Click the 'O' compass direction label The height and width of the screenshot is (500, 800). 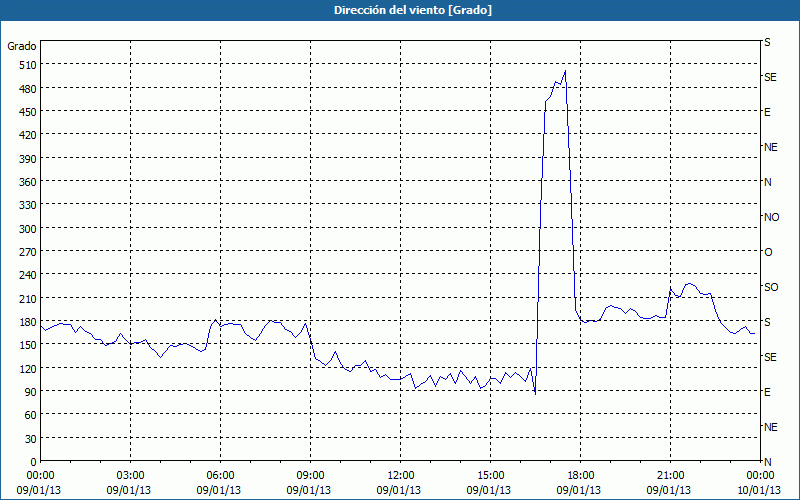tap(768, 252)
